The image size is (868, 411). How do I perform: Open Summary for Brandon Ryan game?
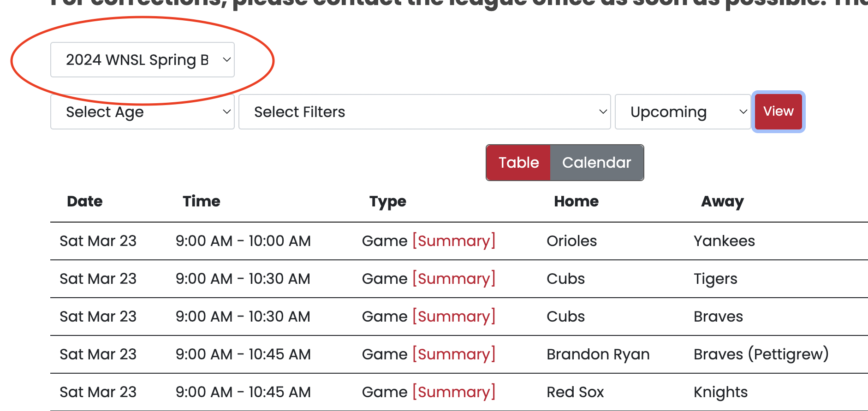454,354
